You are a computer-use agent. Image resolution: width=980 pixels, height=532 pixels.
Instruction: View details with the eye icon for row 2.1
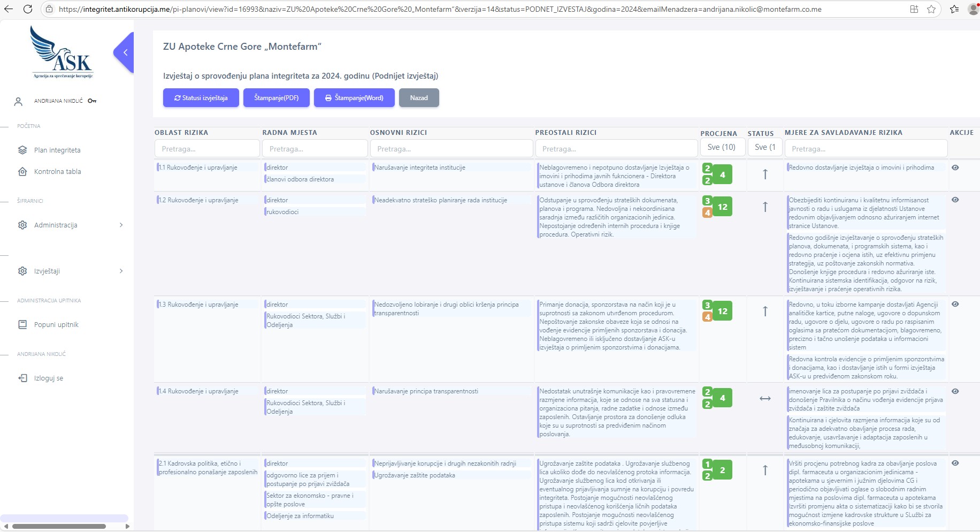955,463
